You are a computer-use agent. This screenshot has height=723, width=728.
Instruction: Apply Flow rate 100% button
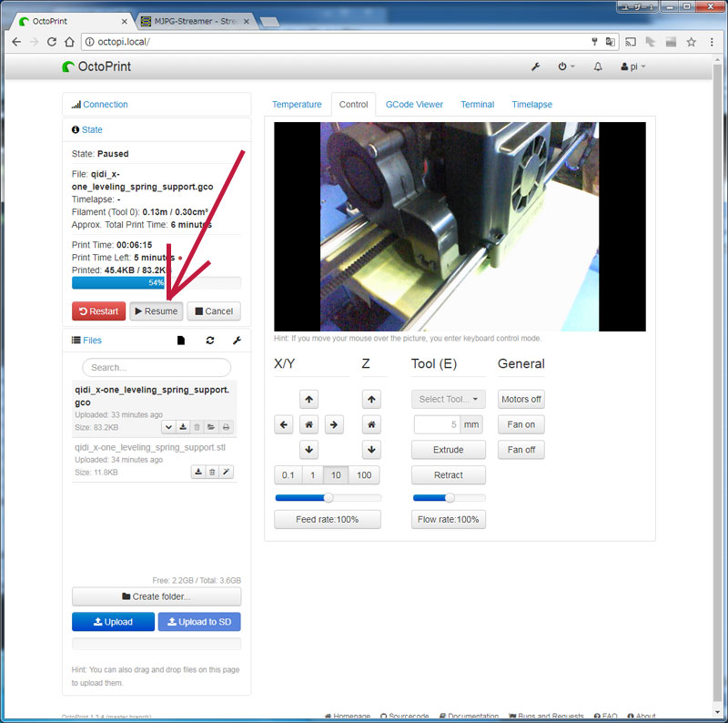click(449, 519)
